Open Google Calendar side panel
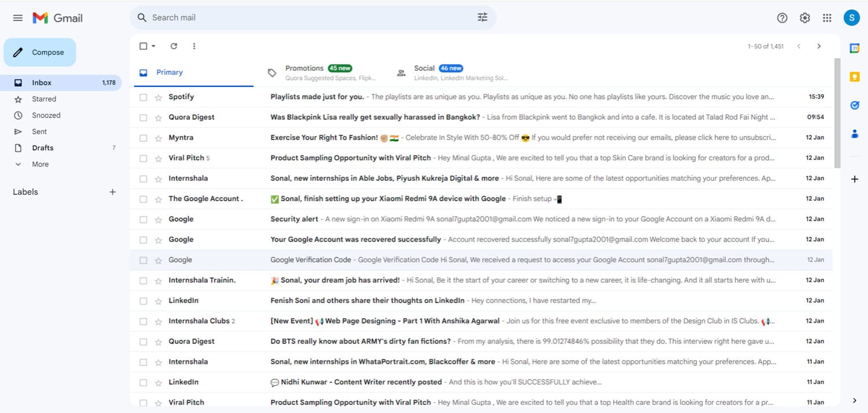The width and height of the screenshot is (868, 413). coord(855,48)
